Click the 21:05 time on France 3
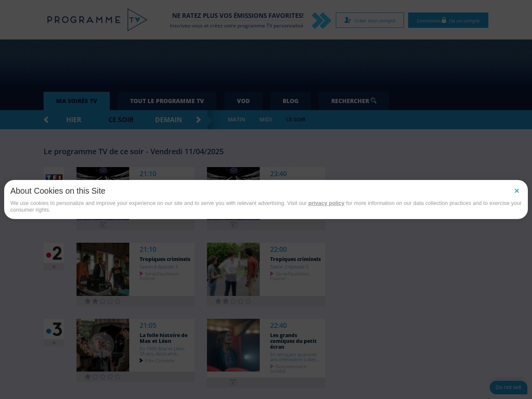532x399 pixels. tap(148, 325)
